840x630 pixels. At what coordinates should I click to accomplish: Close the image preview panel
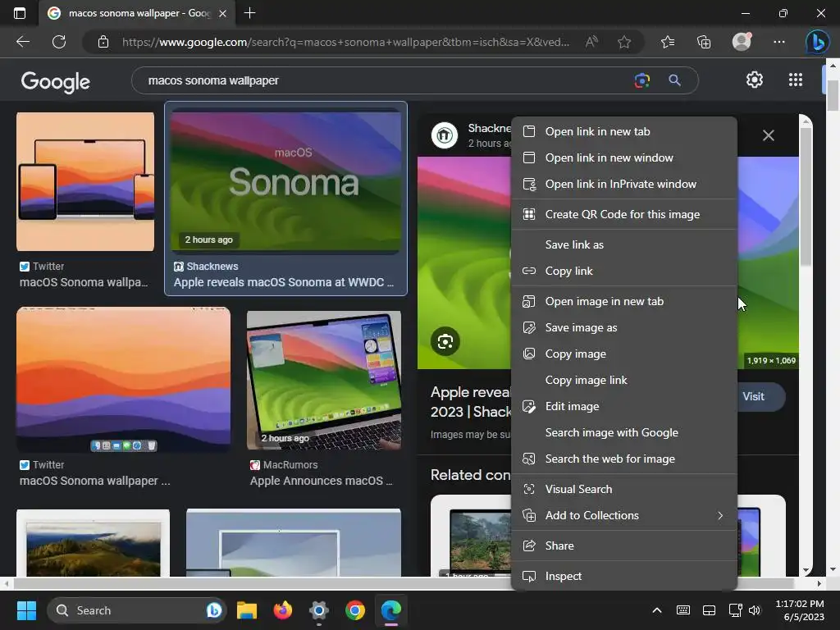(x=768, y=135)
